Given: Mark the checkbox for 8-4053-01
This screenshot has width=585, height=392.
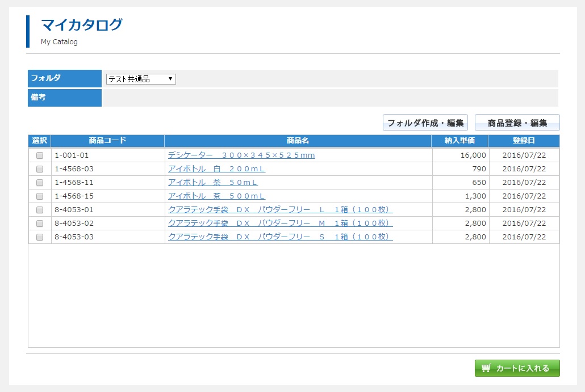Looking at the screenshot, I should coord(40,210).
